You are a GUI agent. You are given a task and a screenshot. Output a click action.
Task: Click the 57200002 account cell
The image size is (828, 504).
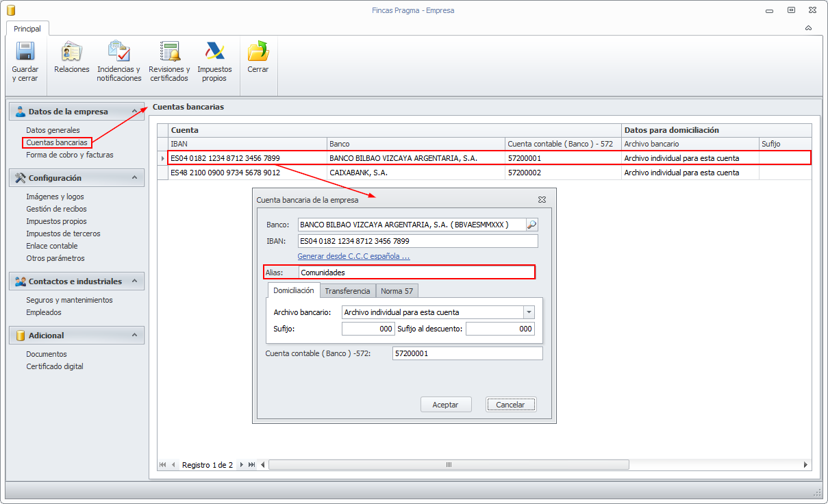click(x=563, y=173)
